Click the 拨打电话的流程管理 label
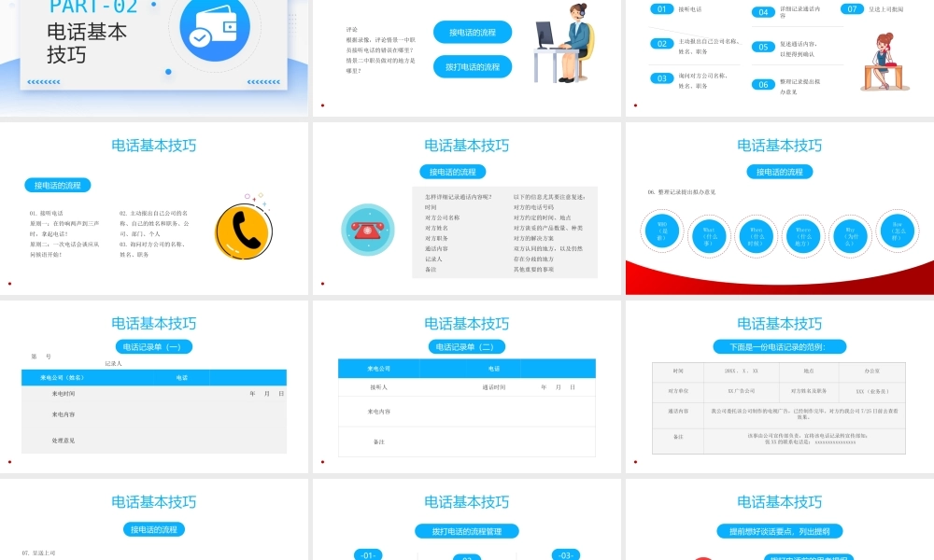This screenshot has height=560, width=934. coord(466,531)
